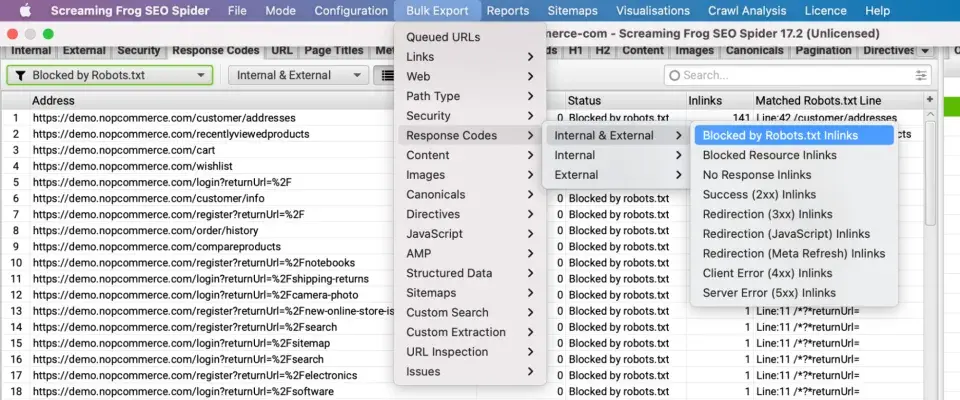
Task: Switch to the External tab
Action: (84, 51)
